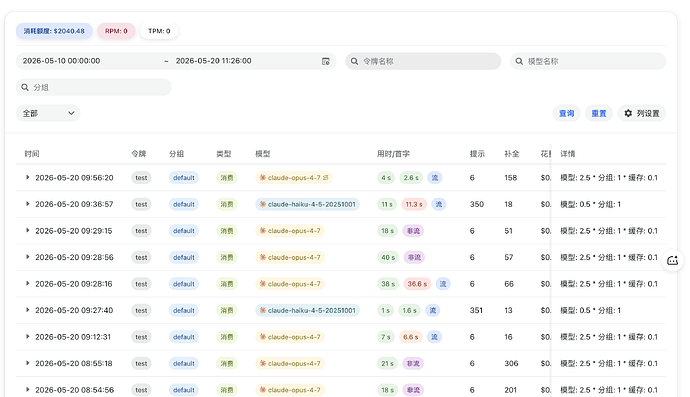The image size is (690, 397).
Task: Click the 查询 query button
Action: pos(566,113)
